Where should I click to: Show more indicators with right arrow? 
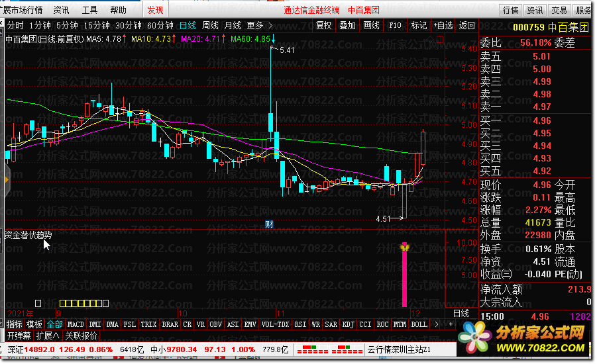pyautogui.click(x=437, y=324)
